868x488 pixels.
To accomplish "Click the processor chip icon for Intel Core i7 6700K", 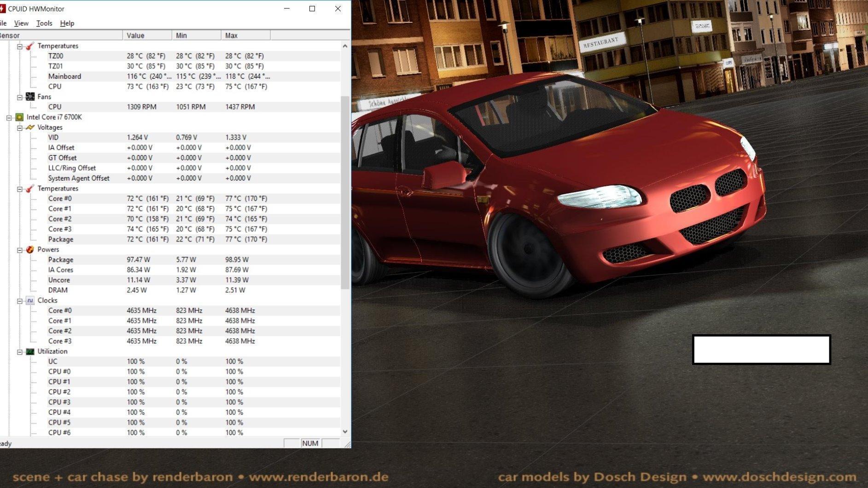I will tap(19, 117).
